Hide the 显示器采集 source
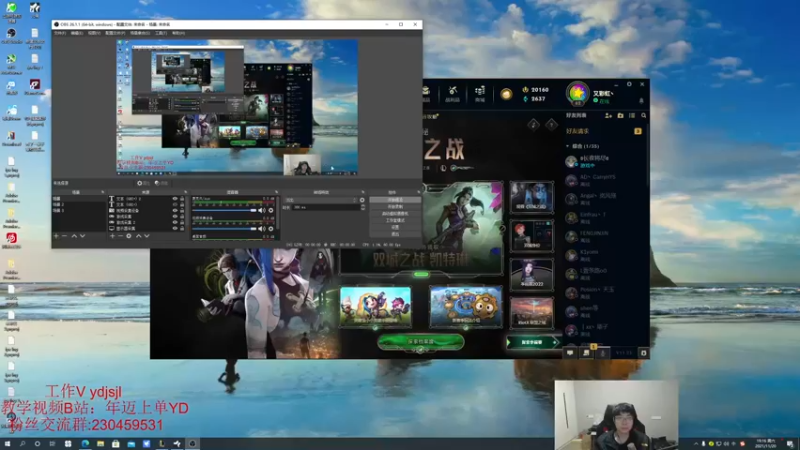Image resolution: width=800 pixels, height=450 pixels. pyautogui.click(x=175, y=228)
